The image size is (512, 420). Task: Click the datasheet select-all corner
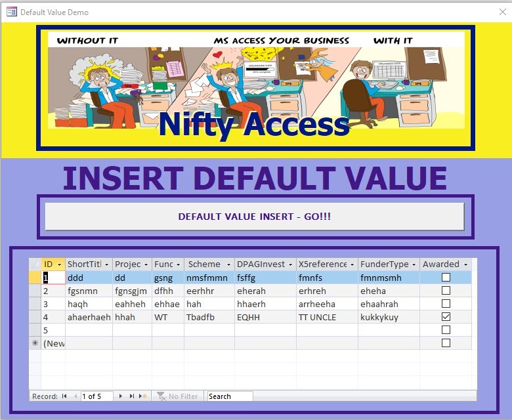click(35, 264)
